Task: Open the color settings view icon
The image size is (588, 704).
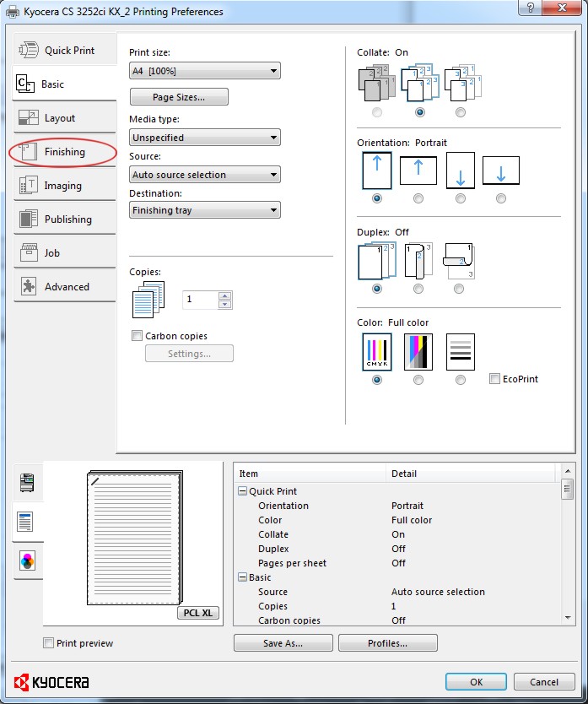Action: 27,561
